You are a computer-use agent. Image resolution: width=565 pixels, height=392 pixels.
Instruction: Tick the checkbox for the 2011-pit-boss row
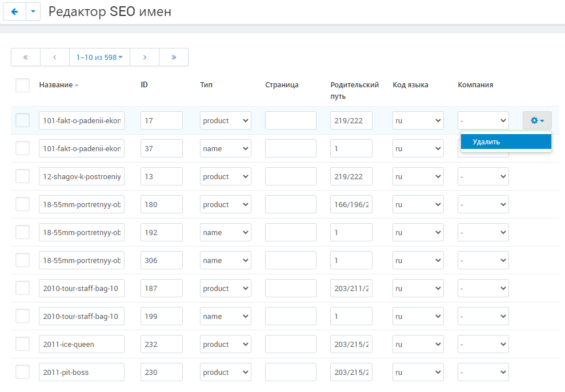tap(23, 372)
